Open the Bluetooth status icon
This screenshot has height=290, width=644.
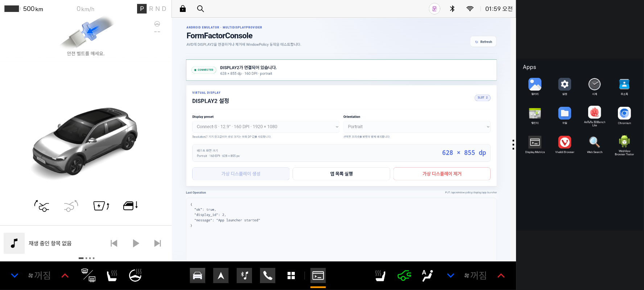coord(452,9)
